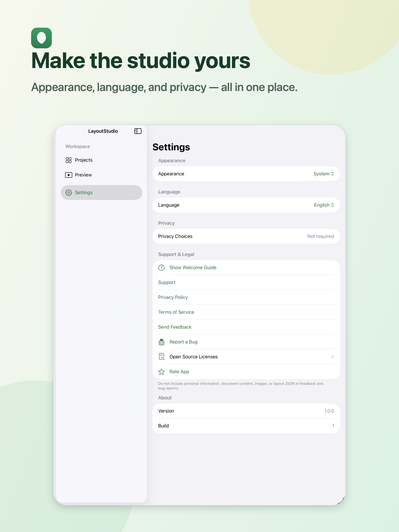
Task: Click the Rate App label
Action: click(179, 372)
